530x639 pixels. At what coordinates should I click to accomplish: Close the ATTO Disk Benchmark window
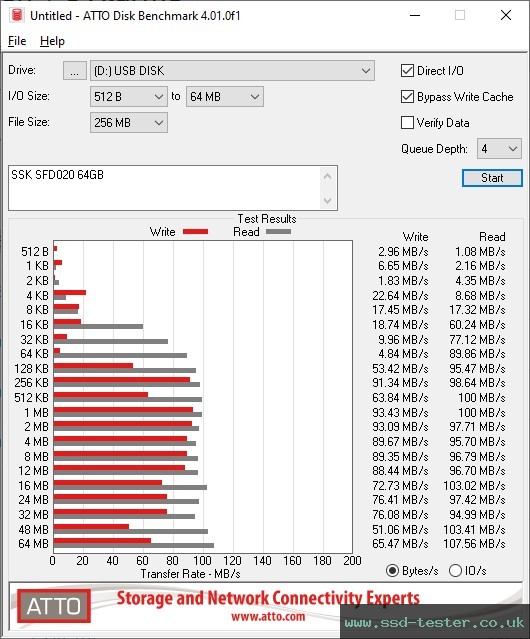506,15
